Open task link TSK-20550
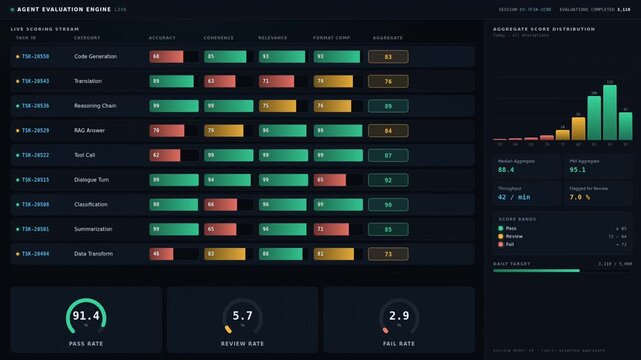This screenshot has height=360, width=641. (x=36, y=57)
